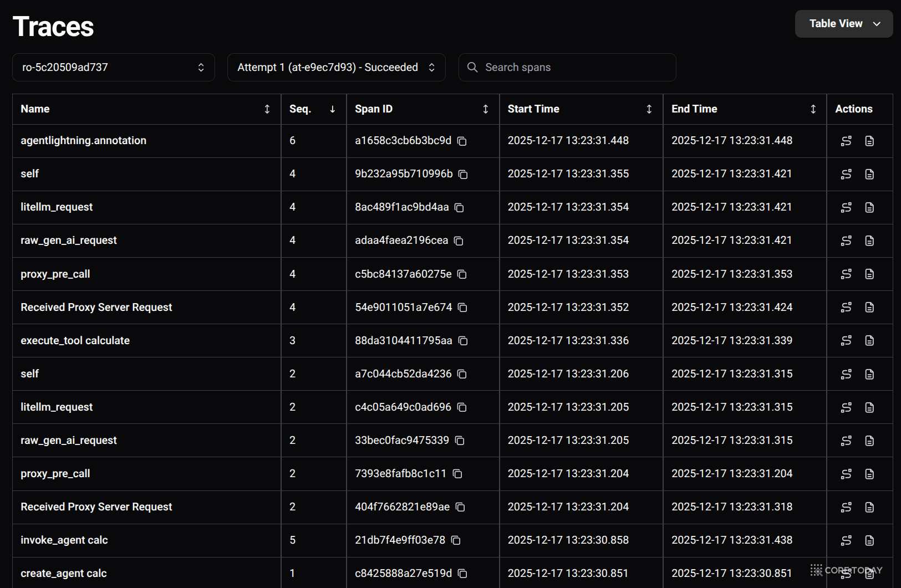Copy span ID a1658c3cb6b3bc9d

(461, 141)
